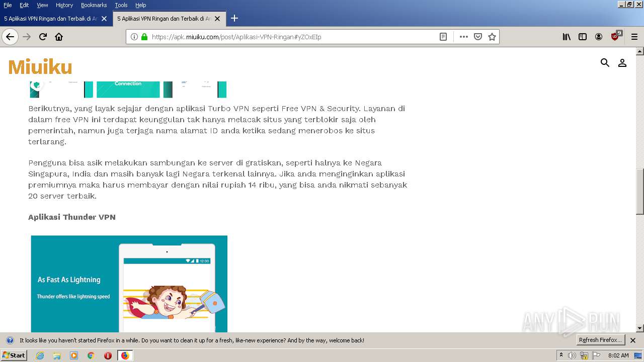Image resolution: width=644 pixels, height=362 pixels.
Task: Click the paragraph starting 'Berikutnya, yang layak'
Action: click(x=216, y=125)
